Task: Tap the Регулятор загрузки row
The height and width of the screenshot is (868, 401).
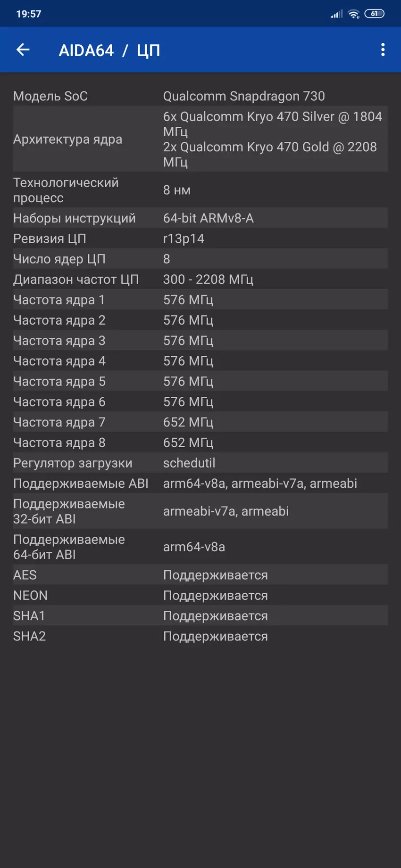Action: click(200, 463)
